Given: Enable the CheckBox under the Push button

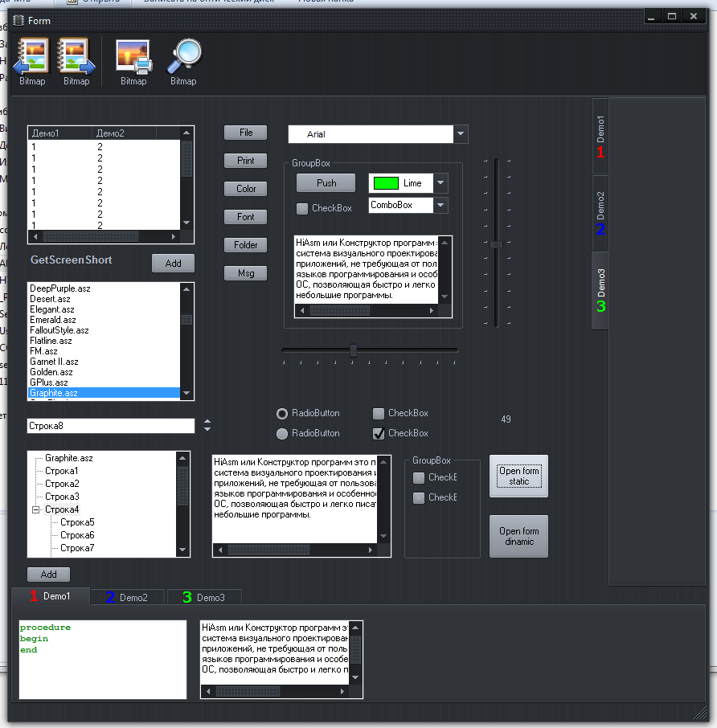Looking at the screenshot, I should click(x=302, y=209).
